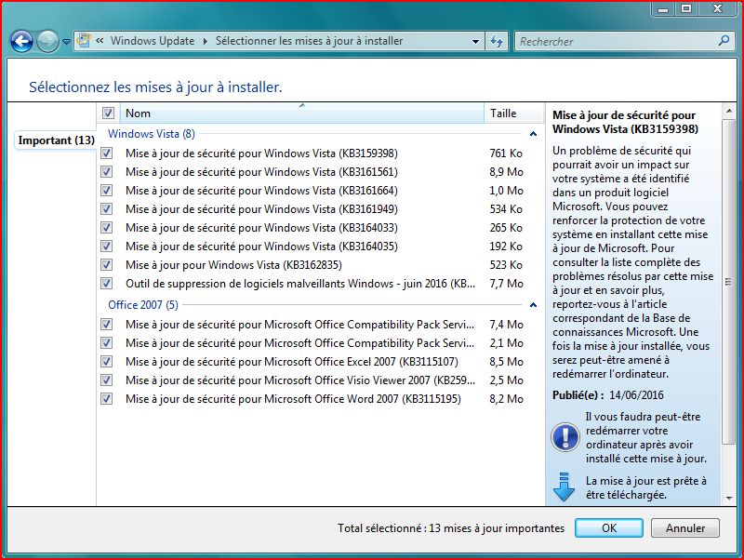Go back with the blue Back arrow
The height and width of the screenshot is (560, 744).
point(21,41)
